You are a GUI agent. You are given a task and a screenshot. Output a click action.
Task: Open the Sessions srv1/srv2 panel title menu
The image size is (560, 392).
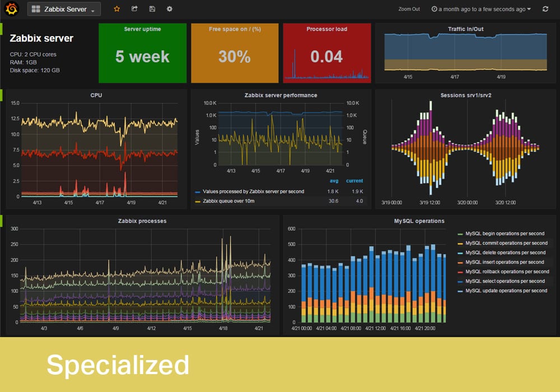[x=466, y=95]
